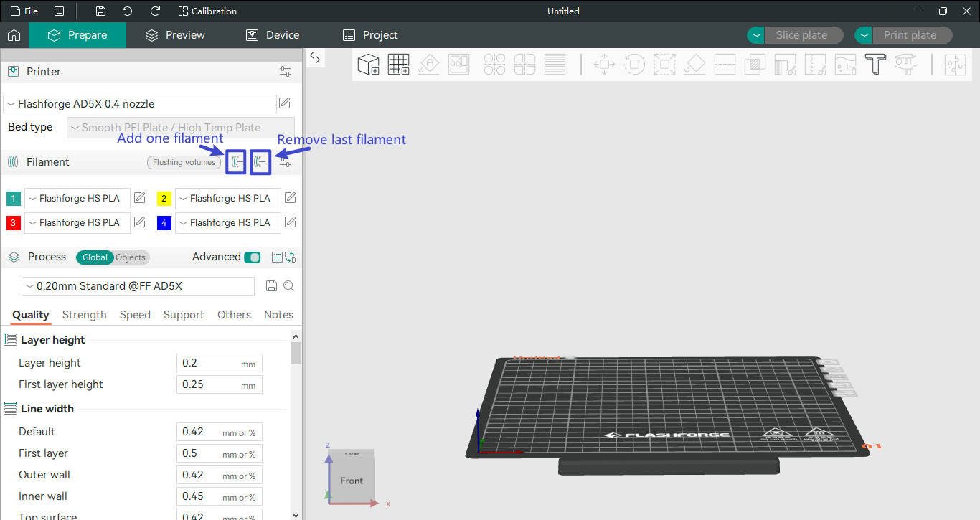Open the printer preset dropdown
Image resolution: width=980 pixels, height=520 pixels.
(140, 103)
